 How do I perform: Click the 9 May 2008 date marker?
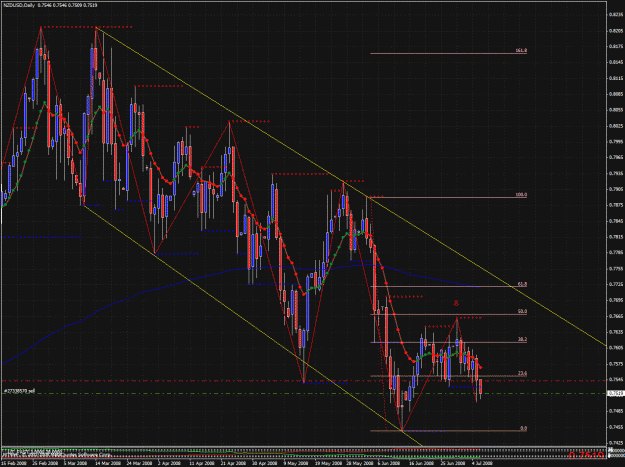coord(295,463)
